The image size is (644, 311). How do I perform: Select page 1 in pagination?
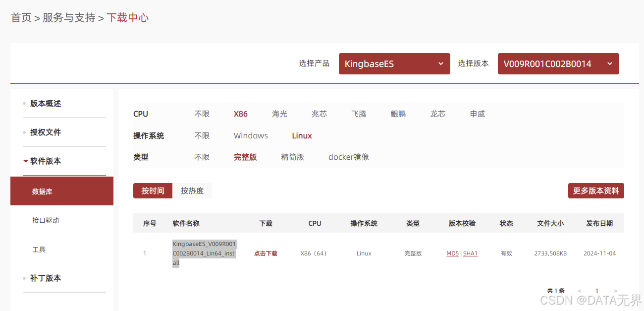(597, 291)
